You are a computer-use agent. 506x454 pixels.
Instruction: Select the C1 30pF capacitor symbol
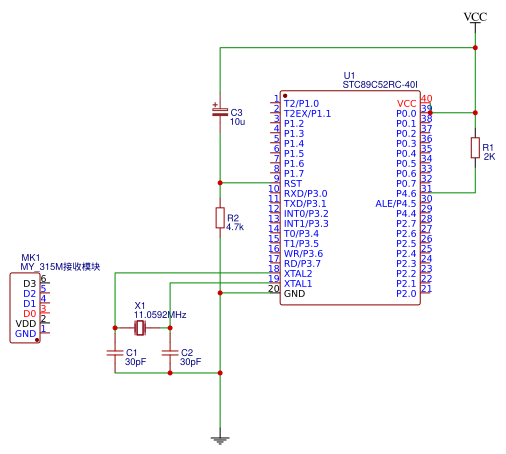pyautogui.click(x=115, y=353)
